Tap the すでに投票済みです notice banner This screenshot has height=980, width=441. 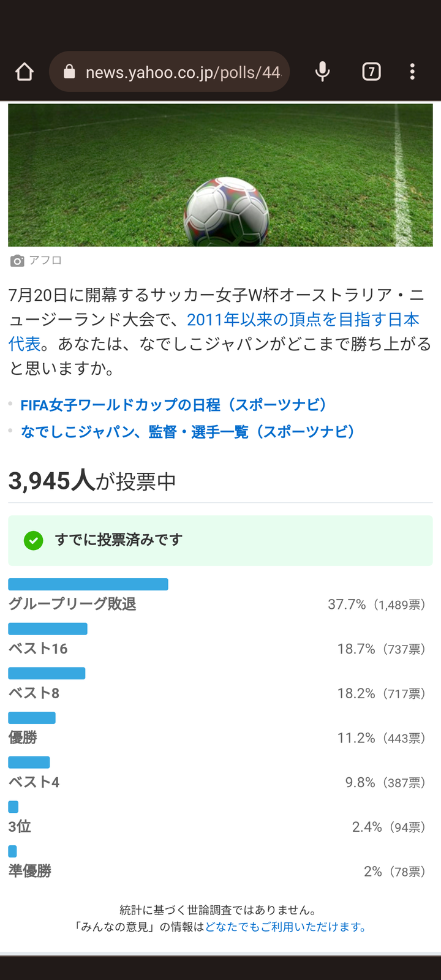[x=221, y=540]
